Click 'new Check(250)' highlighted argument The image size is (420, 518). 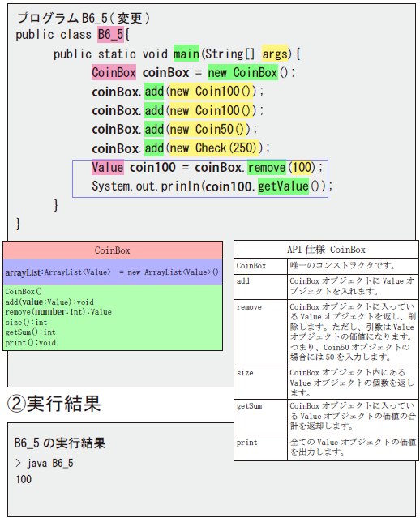pos(213,148)
